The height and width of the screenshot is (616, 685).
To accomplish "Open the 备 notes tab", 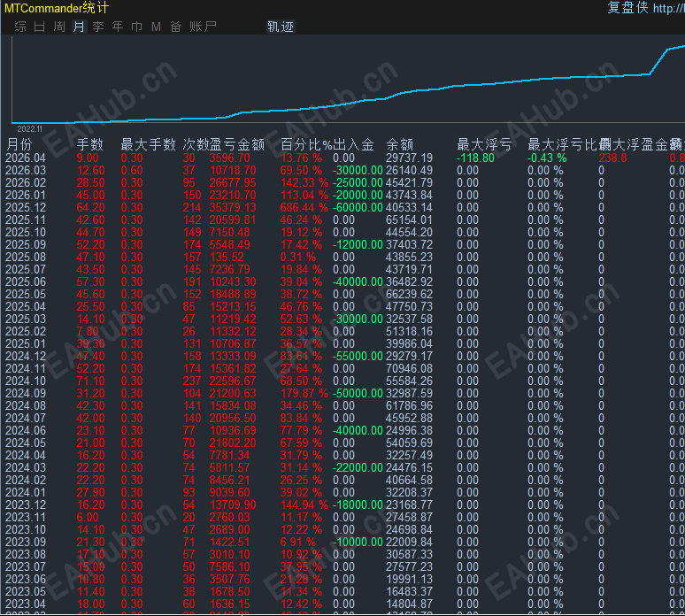I will point(175,27).
